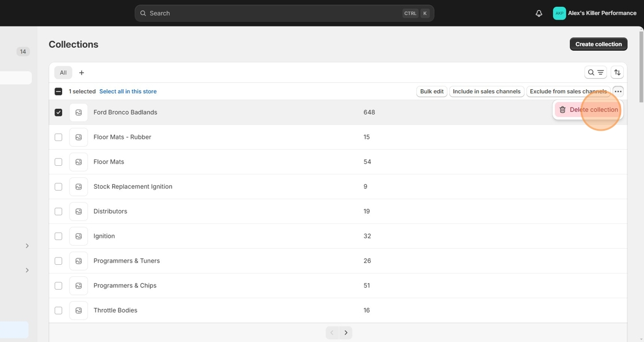Viewport: 644px width, 342px height.
Task: Focus the top Search field
Action: tap(284, 13)
